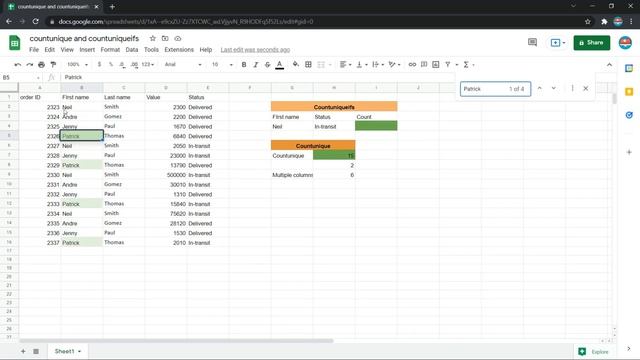Open the Last edit was seconds ago link
This screenshot has width=640, height=360.
coord(255,50)
